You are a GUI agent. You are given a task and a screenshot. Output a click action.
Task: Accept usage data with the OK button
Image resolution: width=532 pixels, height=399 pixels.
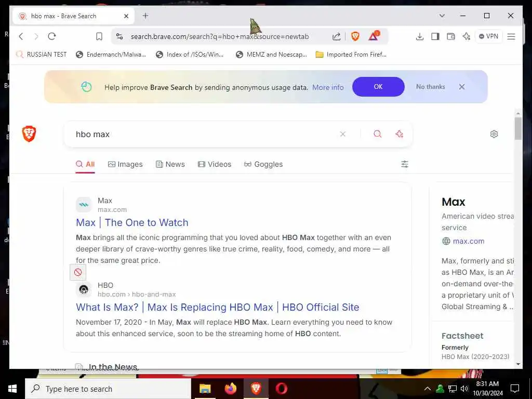pyautogui.click(x=378, y=87)
